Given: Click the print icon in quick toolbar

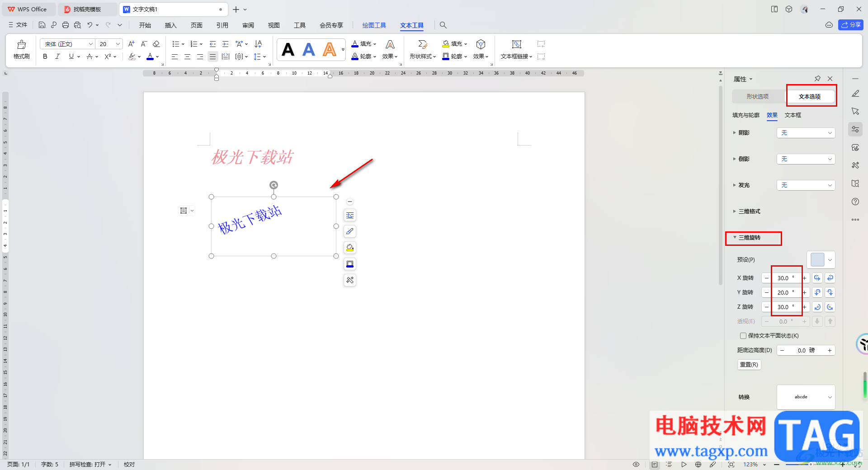Looking at the screenshot, I should pyautogui.click(x=66, y=25).
